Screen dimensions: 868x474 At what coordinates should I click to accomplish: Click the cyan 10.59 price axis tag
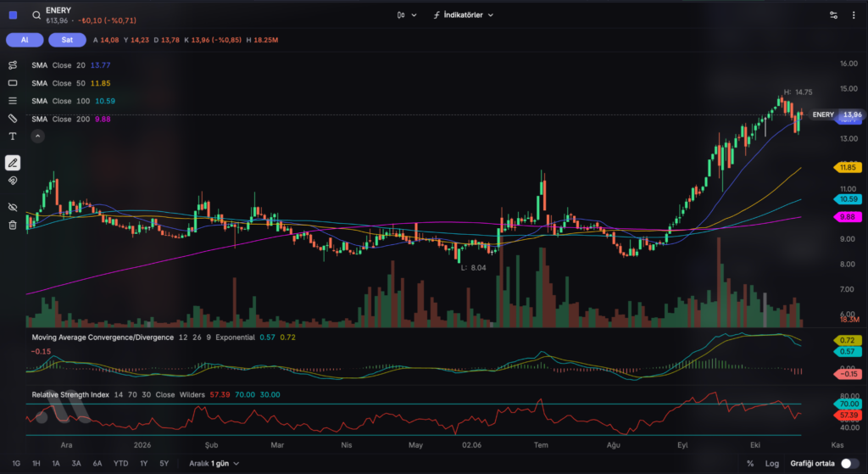(x=848, y=199)
